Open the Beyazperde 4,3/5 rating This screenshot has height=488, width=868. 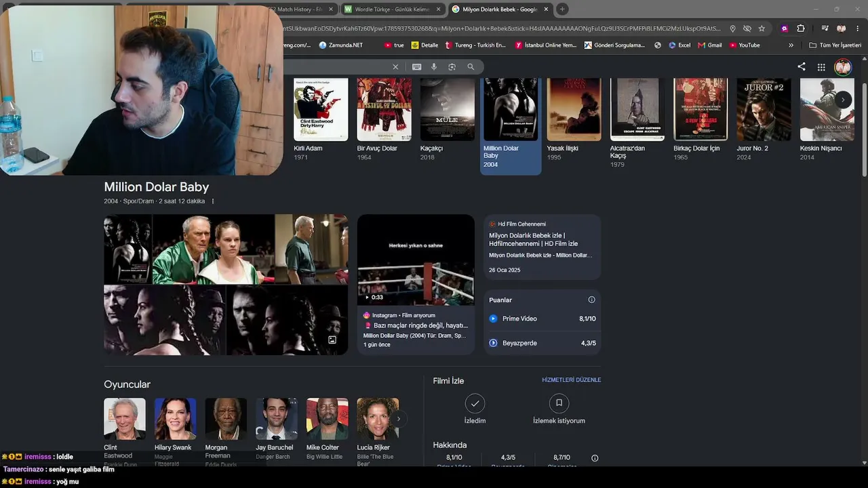(x=542, y=343)
